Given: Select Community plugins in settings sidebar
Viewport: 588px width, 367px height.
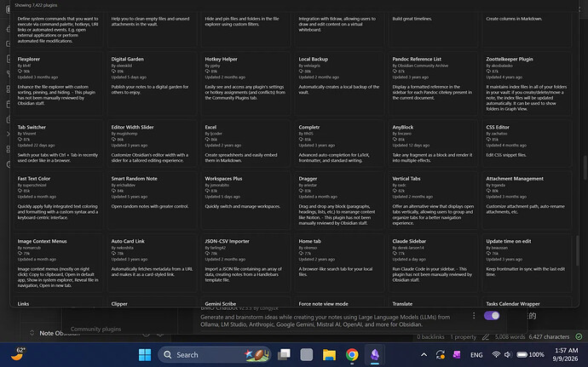Looking at the screenshot, I should click(x=95, y=329).
